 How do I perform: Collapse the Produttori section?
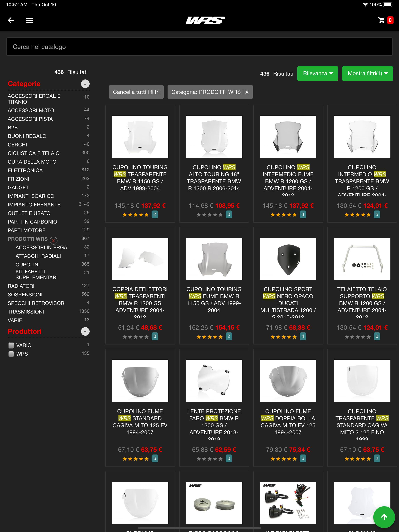[85, 331]
